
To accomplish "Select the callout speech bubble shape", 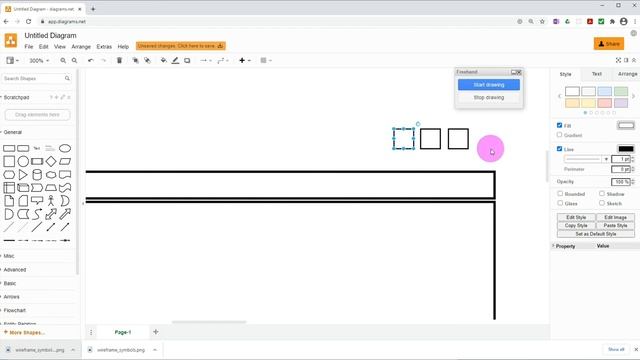I will pyautogui.click(x=37, y=200).
